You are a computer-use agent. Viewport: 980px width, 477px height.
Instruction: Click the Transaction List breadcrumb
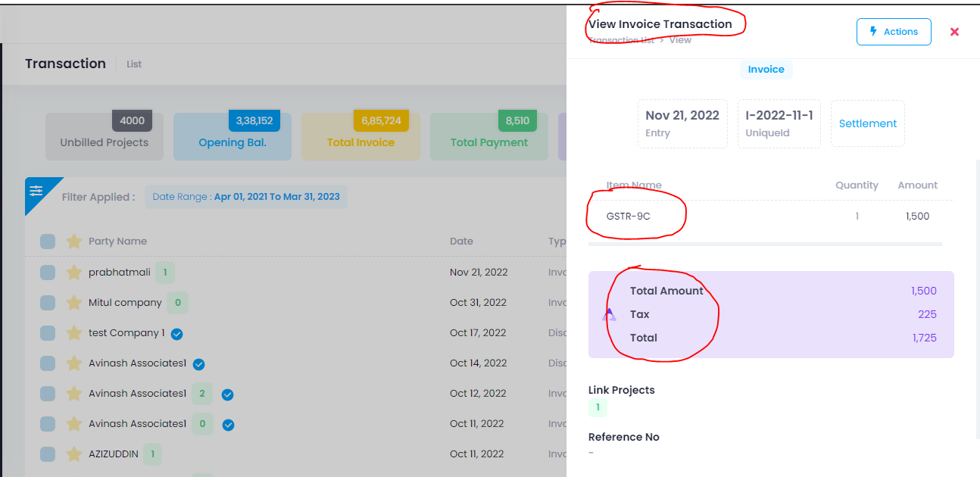point(621,40)
